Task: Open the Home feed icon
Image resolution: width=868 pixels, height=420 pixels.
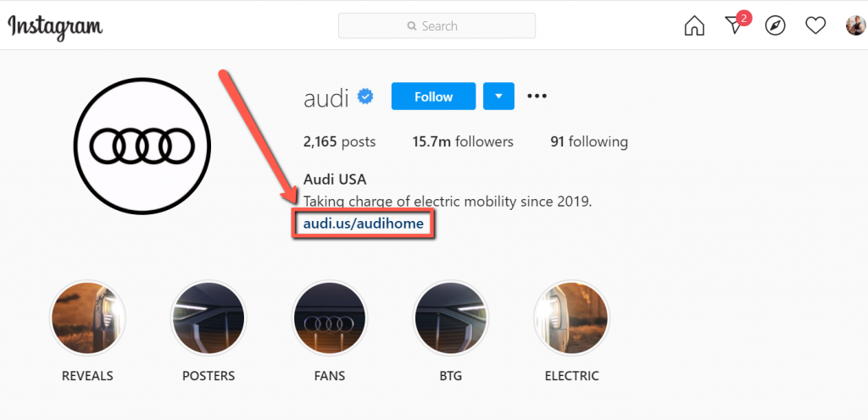Action: (x=694, y=25)
